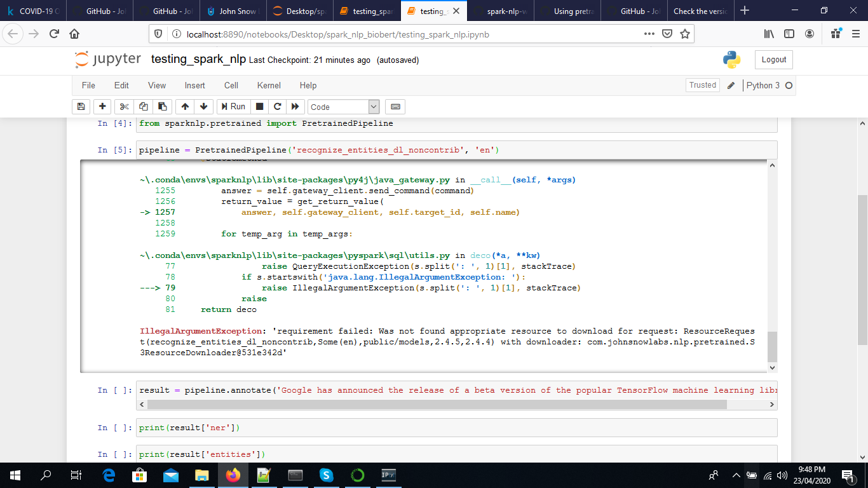Open the Kernel menu

coord(269,85)
